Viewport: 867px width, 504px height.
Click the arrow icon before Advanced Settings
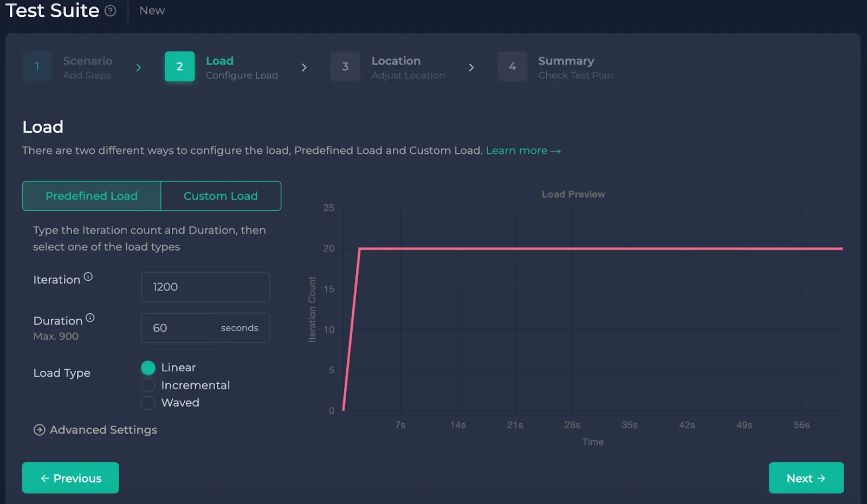point(38,430)
